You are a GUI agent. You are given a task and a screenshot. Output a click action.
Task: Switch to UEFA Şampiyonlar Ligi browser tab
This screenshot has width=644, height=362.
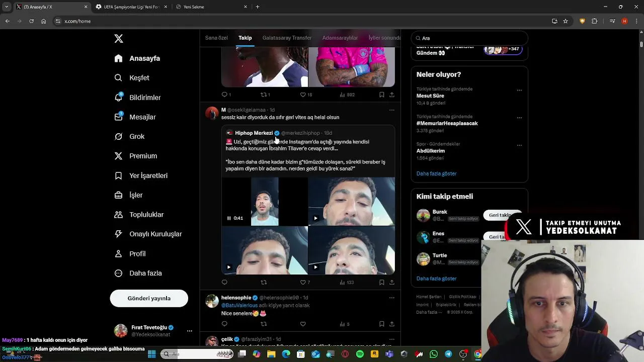pos(132,7)
